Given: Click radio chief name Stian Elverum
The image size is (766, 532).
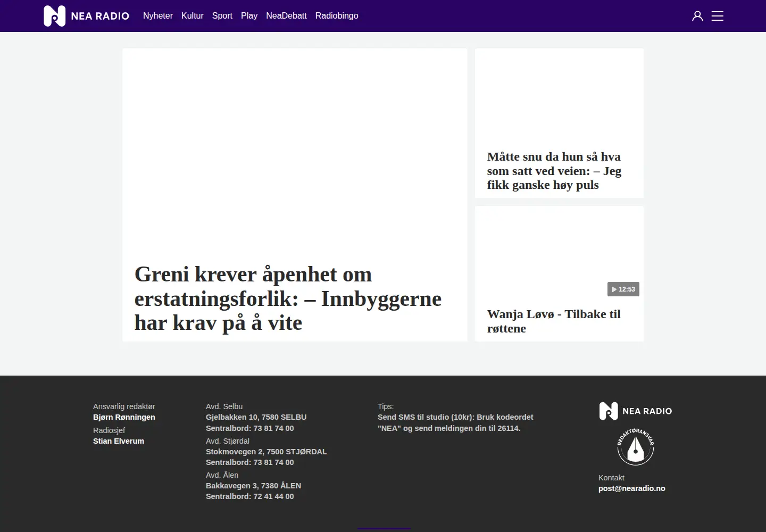Looking at the screenshot, I should coord(119,441).
